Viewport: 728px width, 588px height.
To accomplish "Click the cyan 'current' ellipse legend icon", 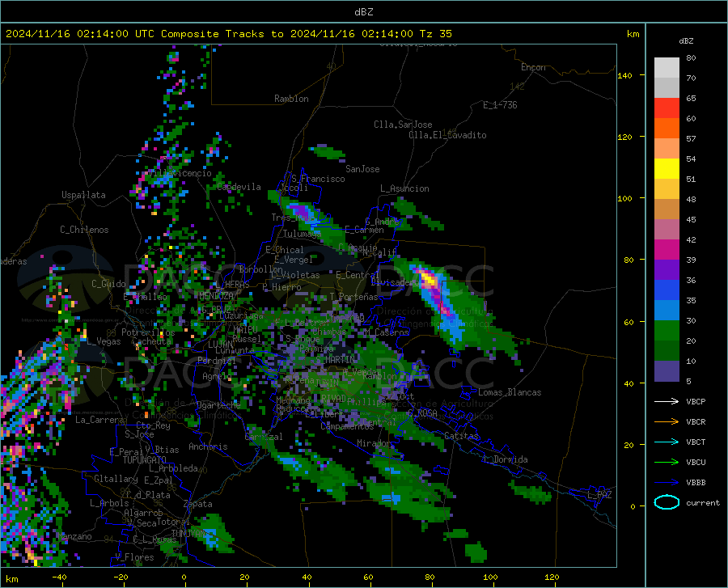I will [x=667, y=502].
